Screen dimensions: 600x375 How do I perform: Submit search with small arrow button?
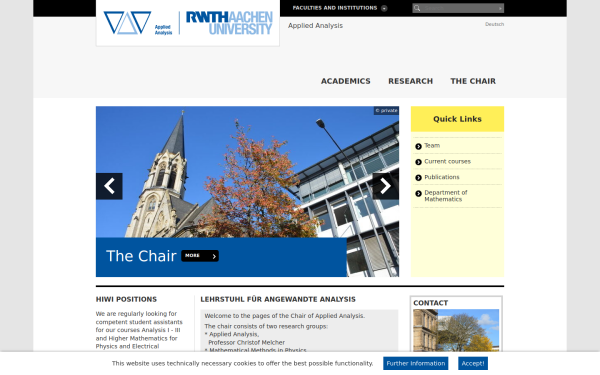click(500, 8)
